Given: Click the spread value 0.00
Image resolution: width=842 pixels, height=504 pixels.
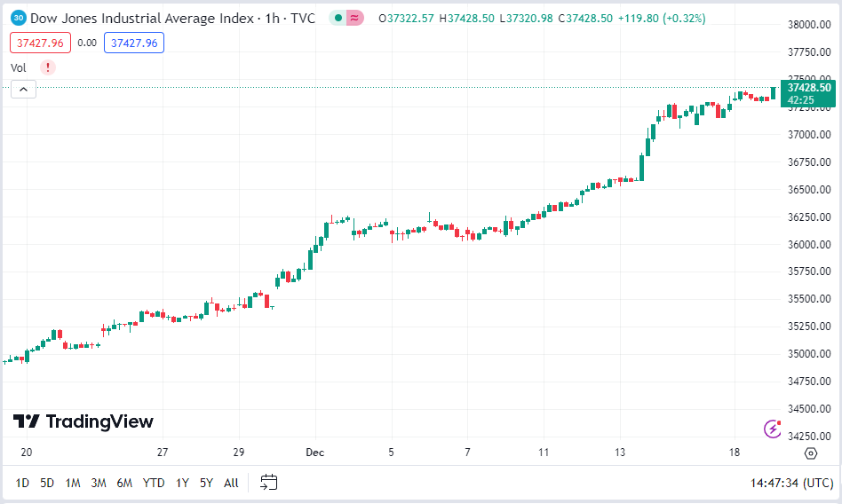Looking at the screenshot, I should 87,43.
